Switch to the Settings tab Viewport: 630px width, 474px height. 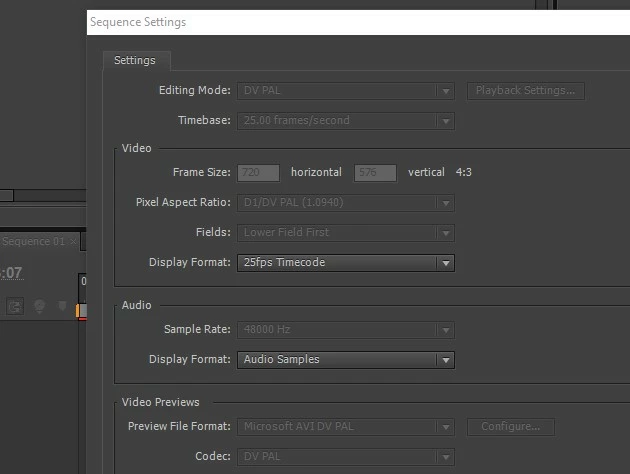[x=135, y=60]
